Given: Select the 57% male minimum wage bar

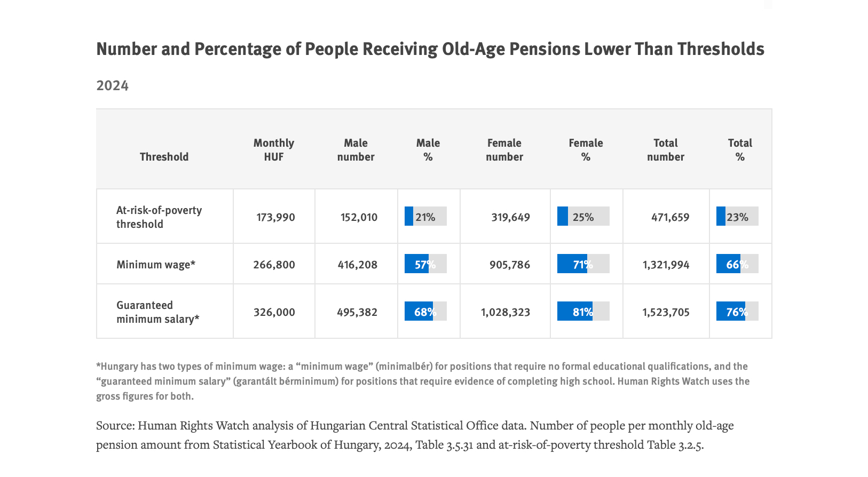Looking at the screenshot, I should 425,264.
